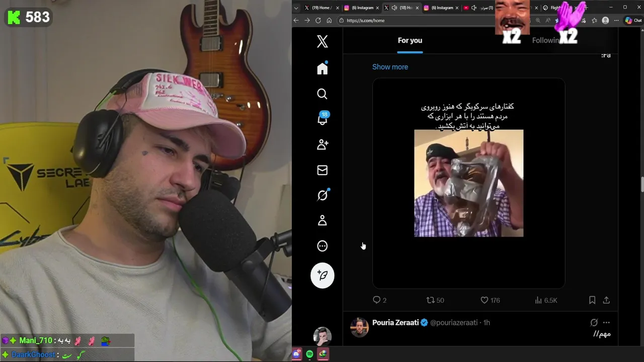Open Copilot Chat in the browser toolbar

coord(633,21)
